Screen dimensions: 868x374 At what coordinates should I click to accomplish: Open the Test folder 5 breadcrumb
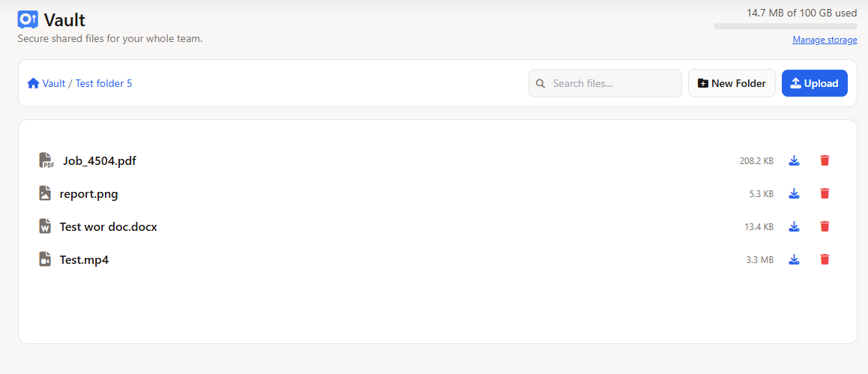(104, 83)
